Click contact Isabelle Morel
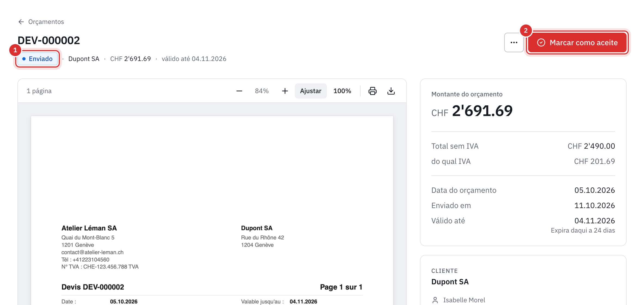Image resolution: width=644 pixels, height=305 pixels. pyautogui.click(x=464, y=300)
